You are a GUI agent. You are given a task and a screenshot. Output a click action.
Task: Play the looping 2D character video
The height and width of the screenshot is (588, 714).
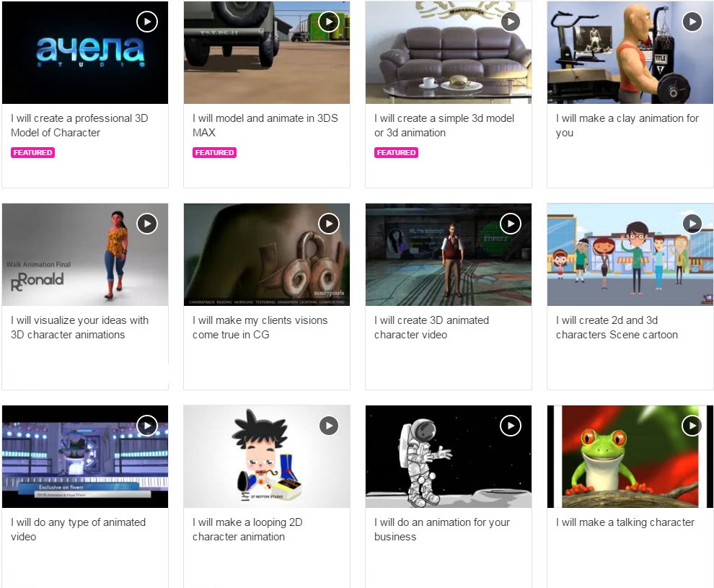point(329,426)
